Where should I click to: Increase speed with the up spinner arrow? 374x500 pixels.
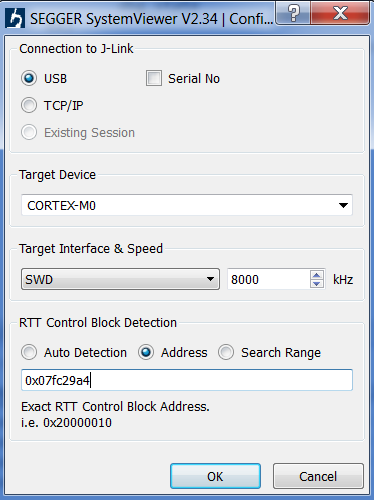tap(317, 275)
